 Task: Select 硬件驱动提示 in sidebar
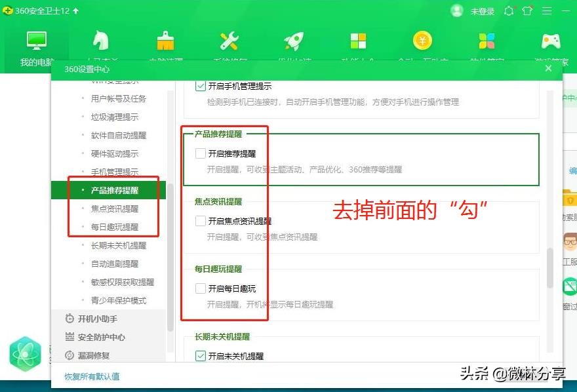[115, 153]
